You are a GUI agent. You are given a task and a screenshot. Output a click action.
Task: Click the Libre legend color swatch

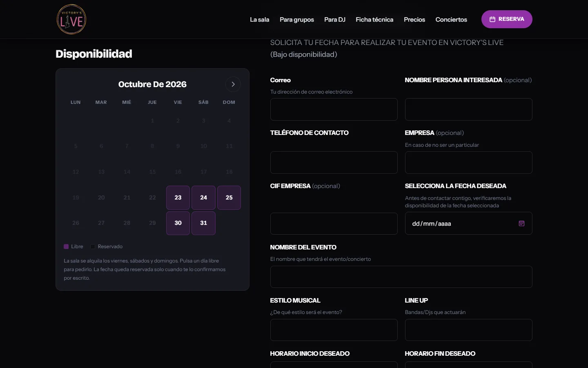66,247
